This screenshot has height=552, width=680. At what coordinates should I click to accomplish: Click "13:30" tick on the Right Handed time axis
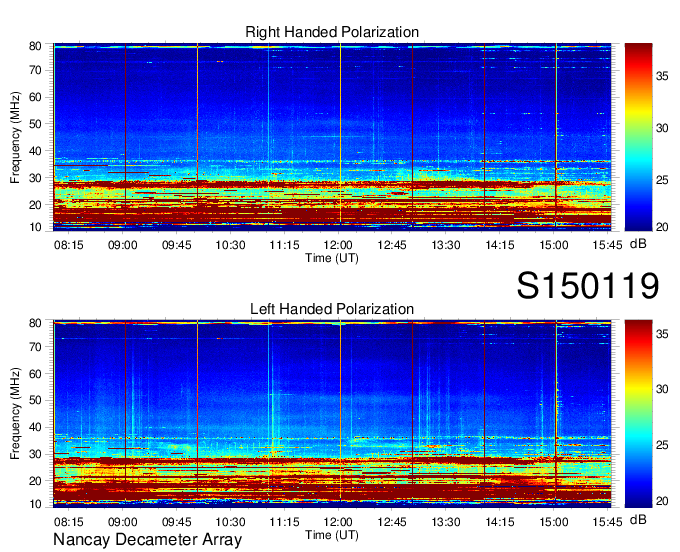coord(446,245)
